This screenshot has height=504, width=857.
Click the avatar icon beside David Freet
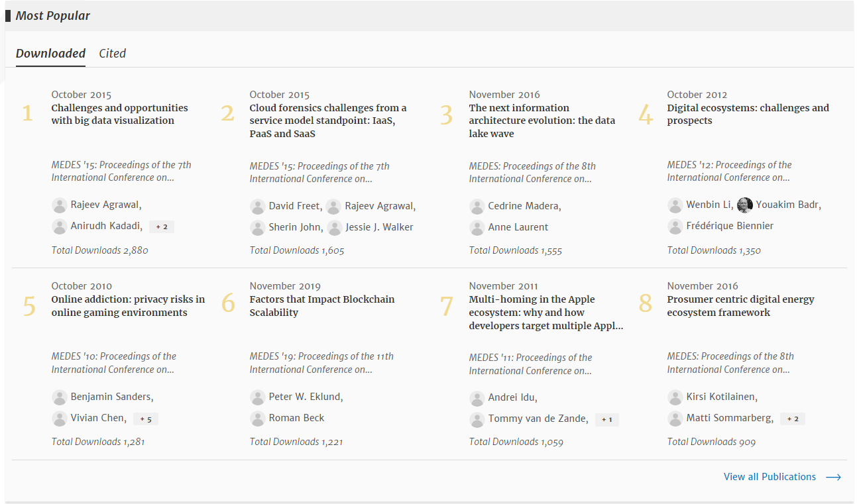coord(258,207)
